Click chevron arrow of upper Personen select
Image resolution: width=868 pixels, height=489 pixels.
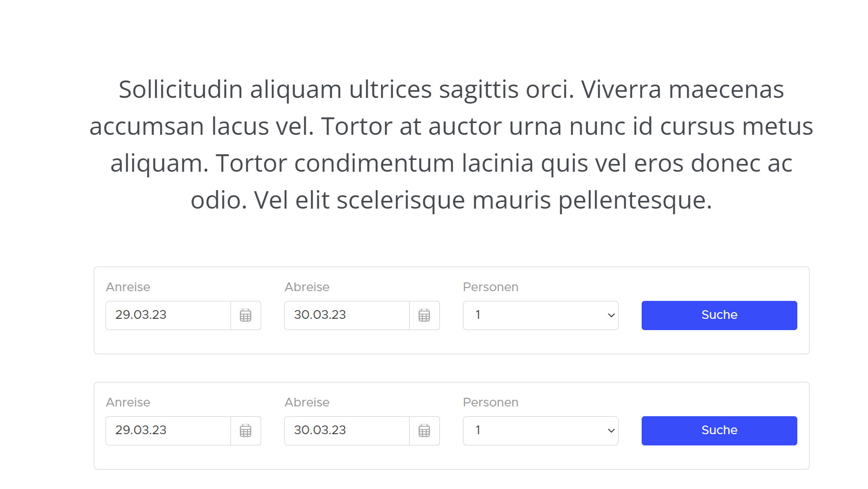coord(611,315)
